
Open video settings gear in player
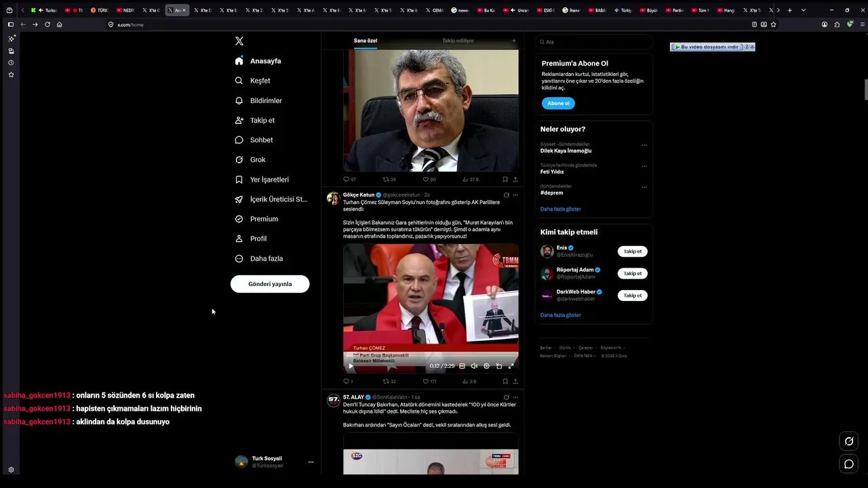click(486, 366)
